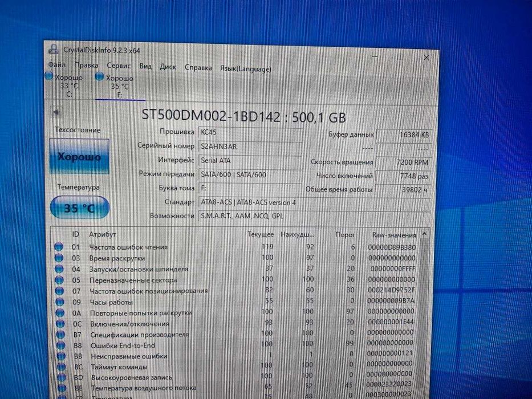The height and width of the screenshot is (399, 532).
Task: Select the Время раскрутки row
Action: click(x=235, y=258)
